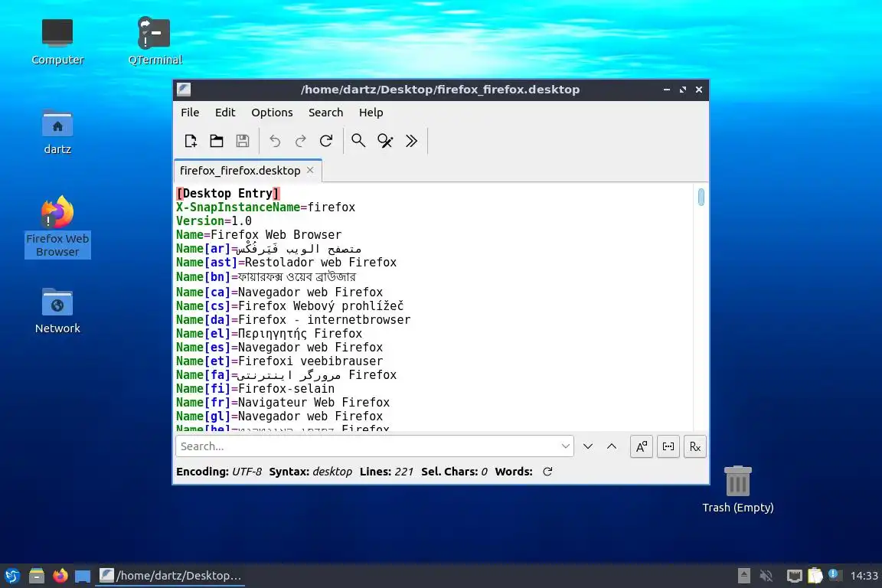This screenshot has height=588, width=882.
Task: Click the network tray icon
Action: coord(794,576)
